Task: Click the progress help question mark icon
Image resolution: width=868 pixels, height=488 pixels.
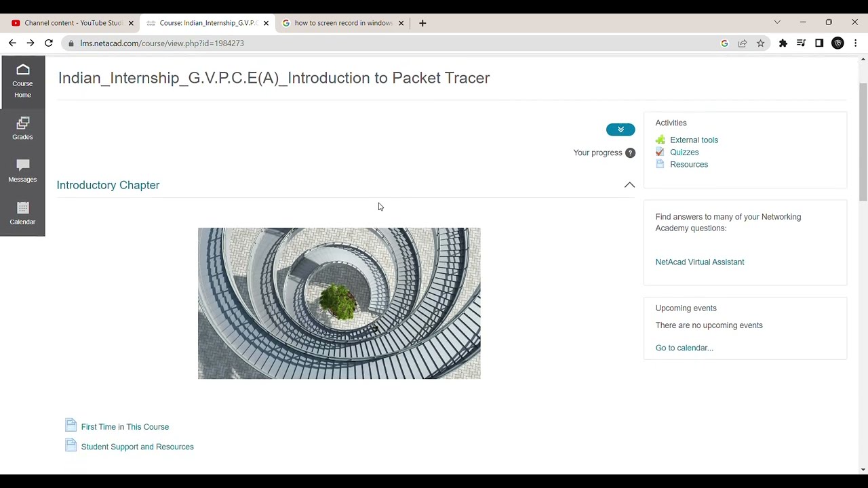Action: [x=630, y=153]
